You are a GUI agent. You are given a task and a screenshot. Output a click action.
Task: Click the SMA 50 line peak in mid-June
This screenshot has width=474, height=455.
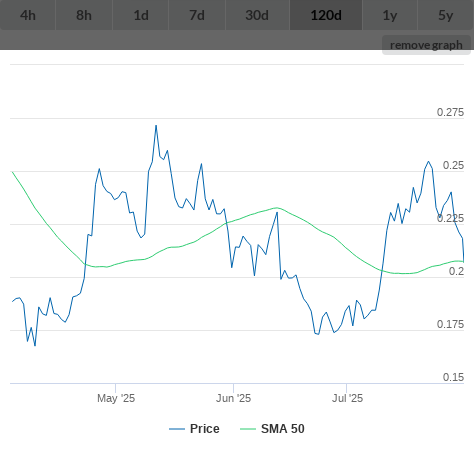click(x=277, y=208)
